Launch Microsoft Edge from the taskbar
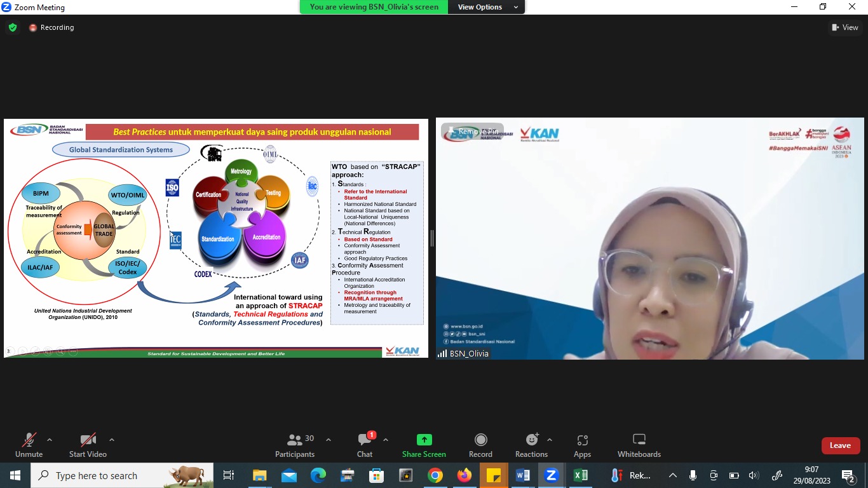This screenshot has height=488, width=868. click(x=318, y=475)
